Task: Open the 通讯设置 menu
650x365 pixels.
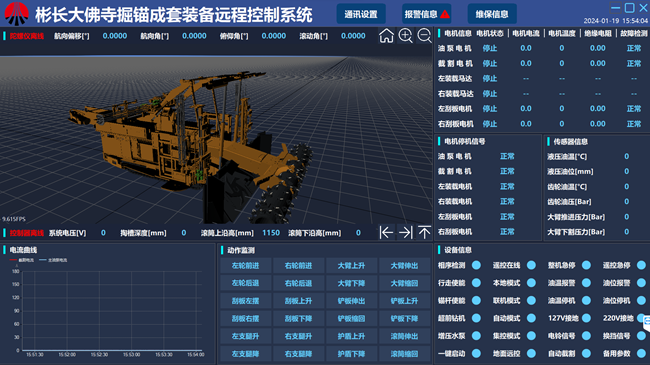Action: click(361, 14)
